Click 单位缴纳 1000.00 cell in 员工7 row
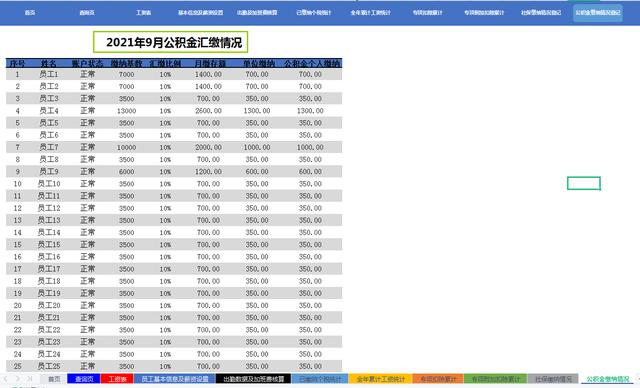Image resolution: width=640 pixels, height=388 pixels. point(257,147)
